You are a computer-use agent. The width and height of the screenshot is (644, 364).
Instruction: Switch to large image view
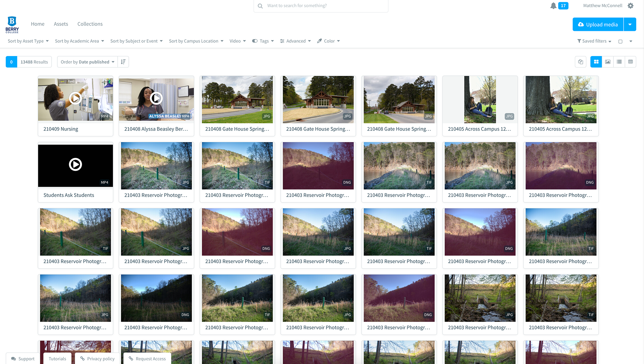(x=608, y=62)
